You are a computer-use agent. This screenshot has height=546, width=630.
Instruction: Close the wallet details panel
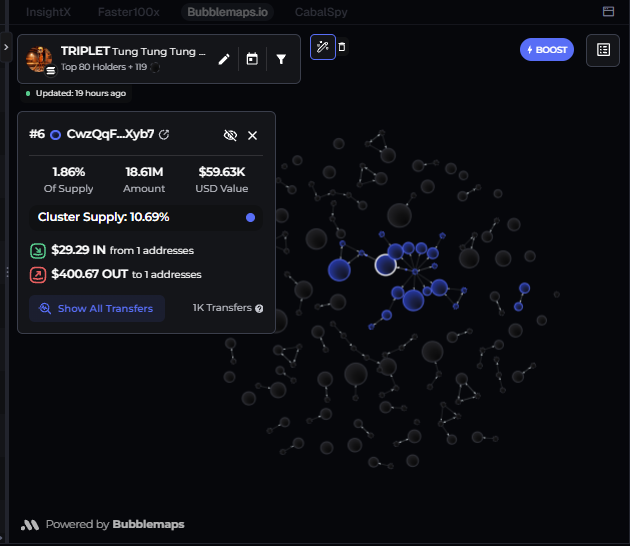tap(252, 136)
